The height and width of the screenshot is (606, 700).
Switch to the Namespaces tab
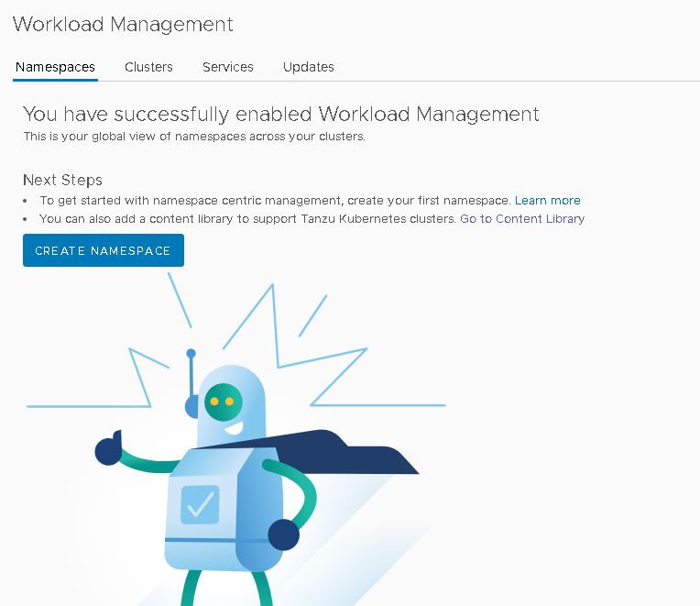[55, 67]
